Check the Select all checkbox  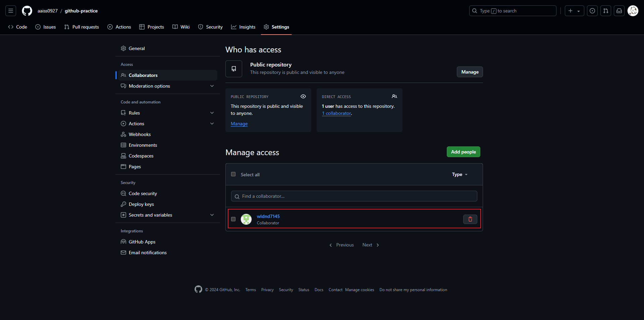coord(233,174)
